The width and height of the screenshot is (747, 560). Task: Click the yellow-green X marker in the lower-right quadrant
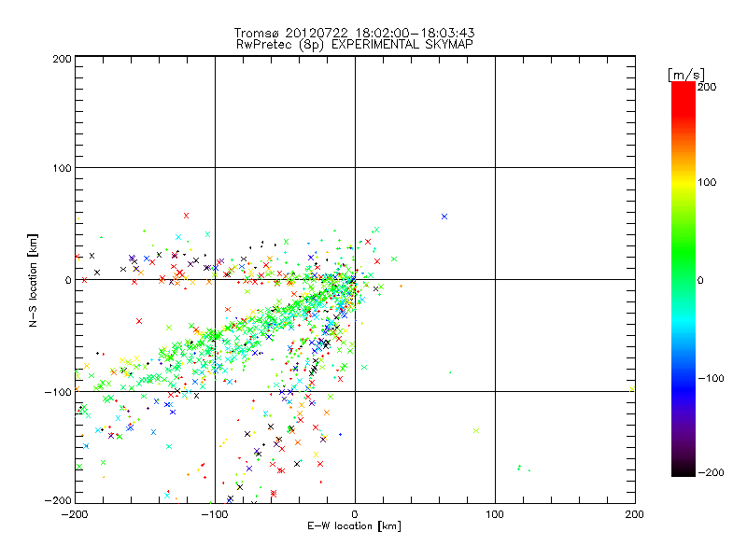point(476,430)
